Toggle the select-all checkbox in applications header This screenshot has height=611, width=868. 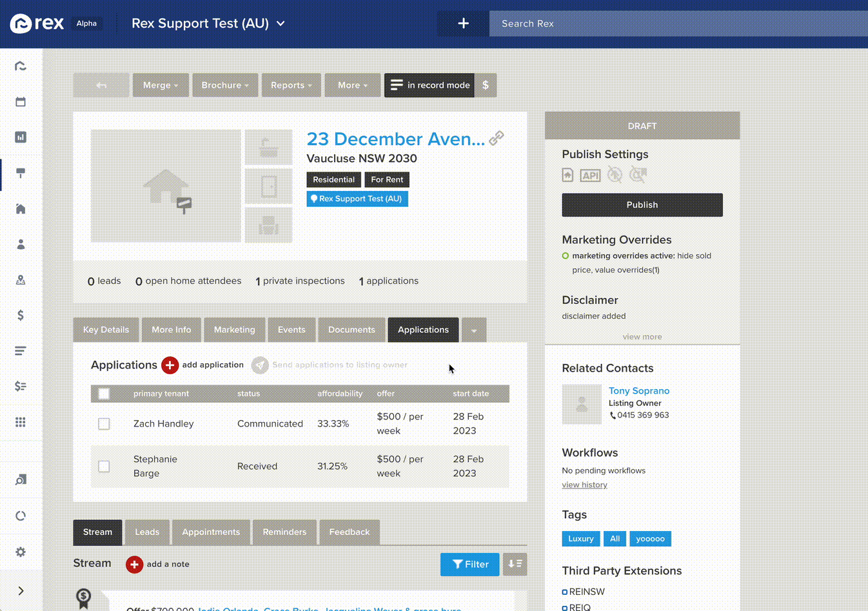coord(104,394)
